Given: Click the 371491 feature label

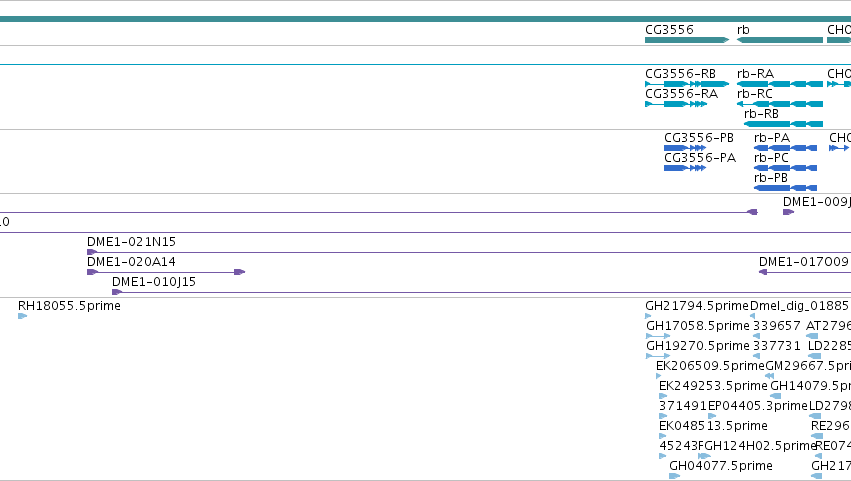Looking at the screenshot, I should [x=683, y=406].
